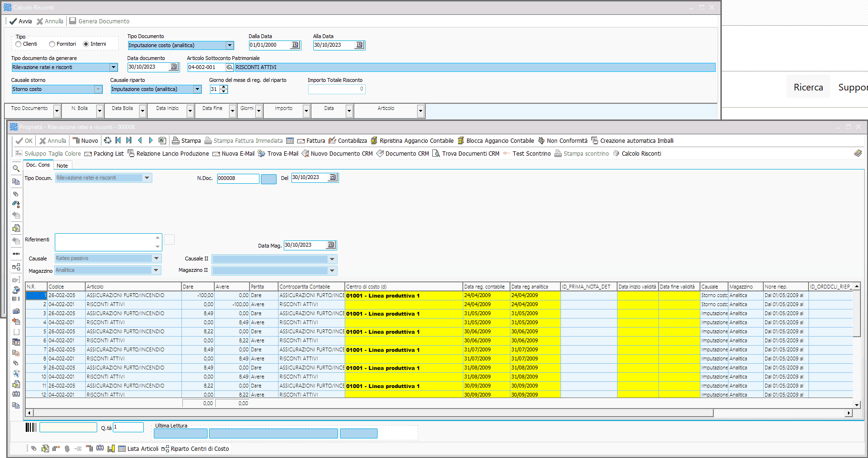Click Non Conformità toolbar item
The height and width of the screenshot is (458, 868).
(x=562, y=140)
